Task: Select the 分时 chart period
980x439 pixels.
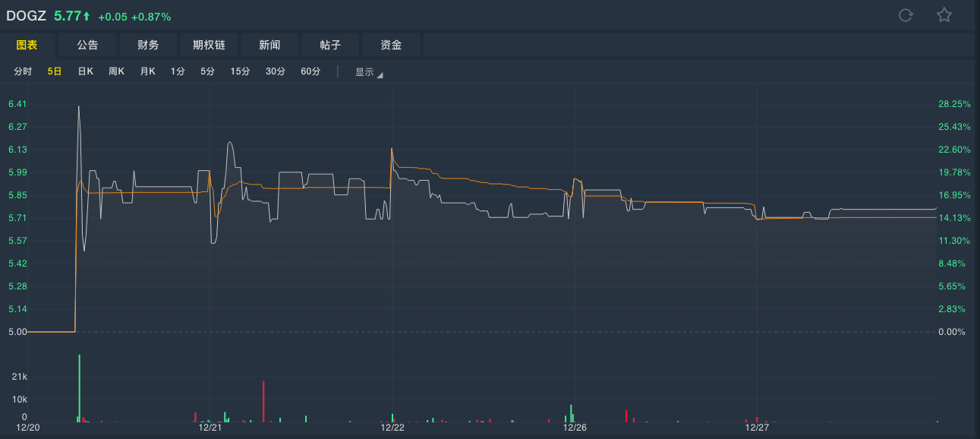Action: [23, 71]
